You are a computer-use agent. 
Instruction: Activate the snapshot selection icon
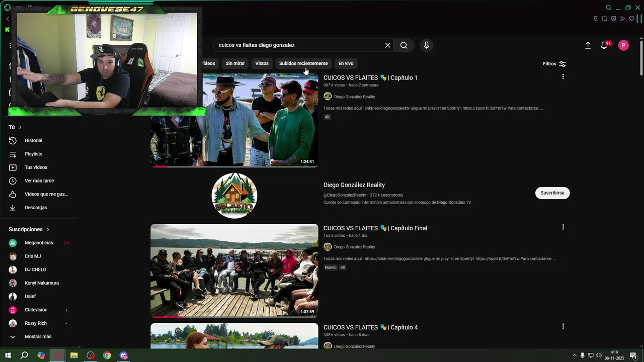click(604, 19)
